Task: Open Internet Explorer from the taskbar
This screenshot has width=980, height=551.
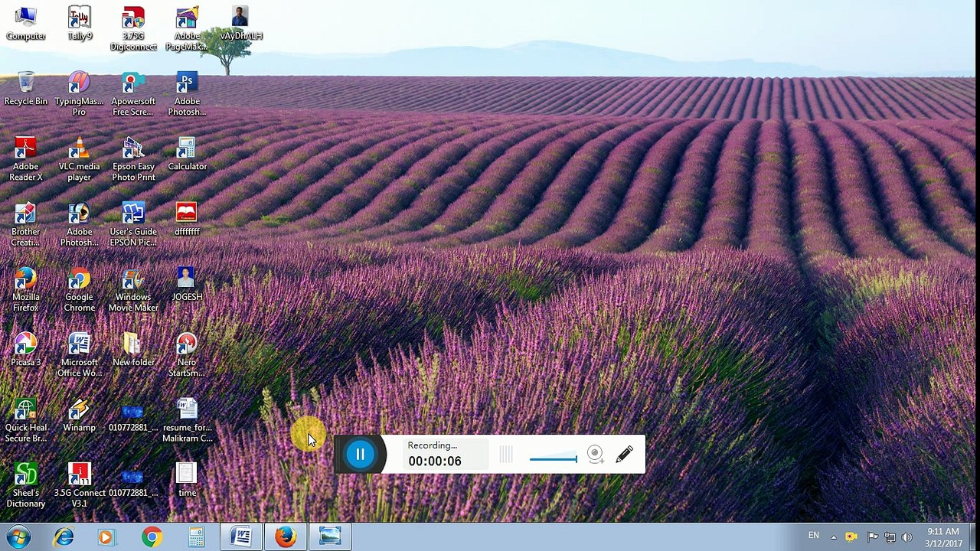Action: pos(64,537)
